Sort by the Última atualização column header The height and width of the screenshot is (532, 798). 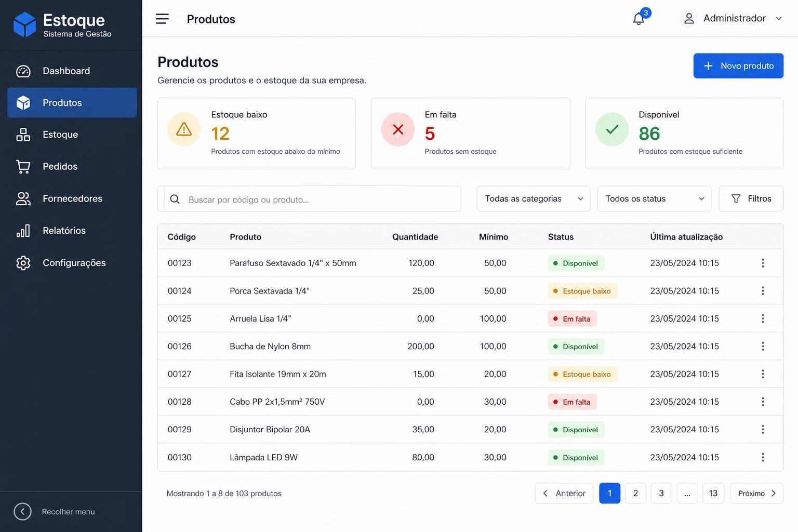coord(686,237)
